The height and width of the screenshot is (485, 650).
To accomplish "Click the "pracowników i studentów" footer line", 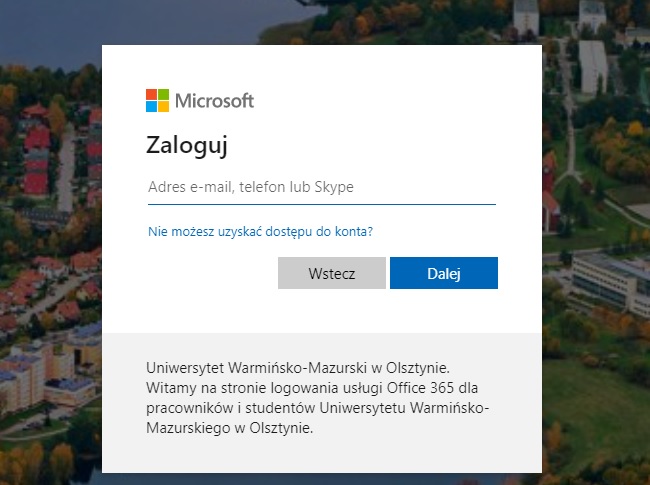I will coord(317,408).
